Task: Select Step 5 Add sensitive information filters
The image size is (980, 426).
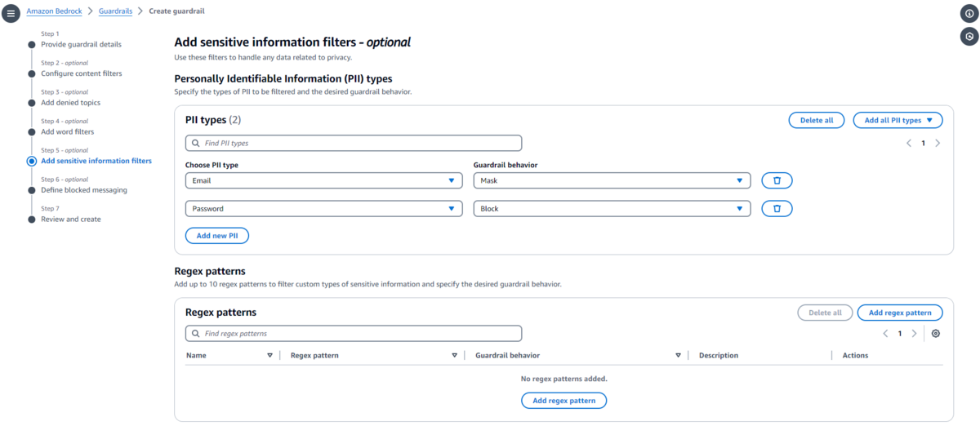Action: (96, 161)
